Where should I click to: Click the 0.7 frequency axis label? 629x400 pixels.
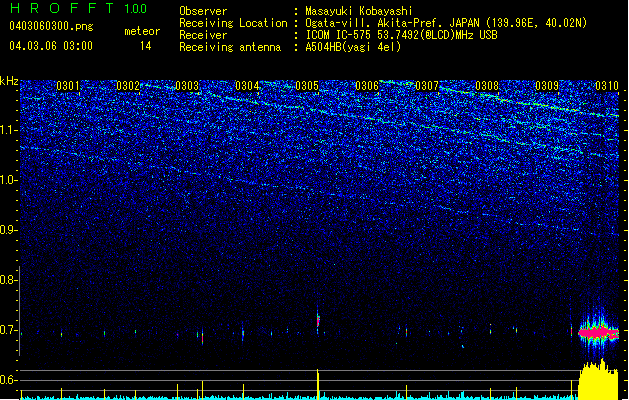pyautogui.click(x=9, y=330)
